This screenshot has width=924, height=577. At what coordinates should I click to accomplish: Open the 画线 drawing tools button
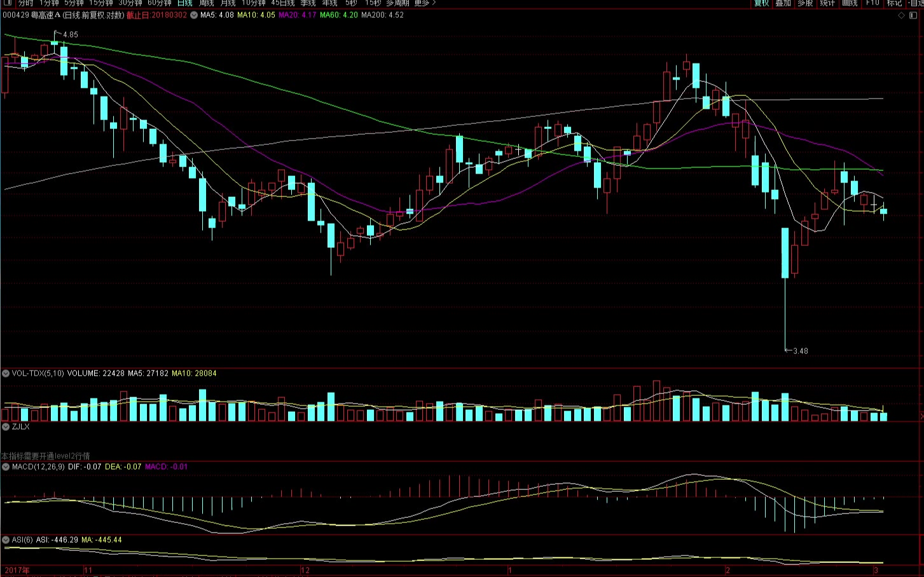pyautogui.click(x=850, y=3)
